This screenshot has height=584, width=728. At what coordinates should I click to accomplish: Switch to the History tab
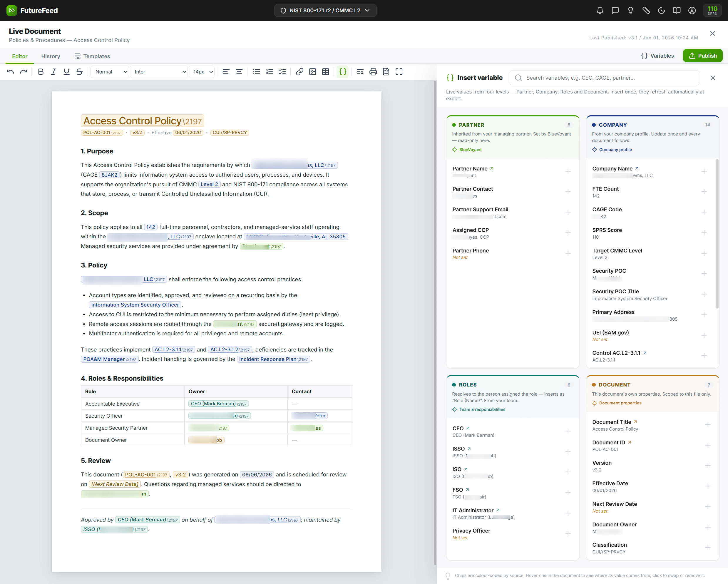coord(51,56)
